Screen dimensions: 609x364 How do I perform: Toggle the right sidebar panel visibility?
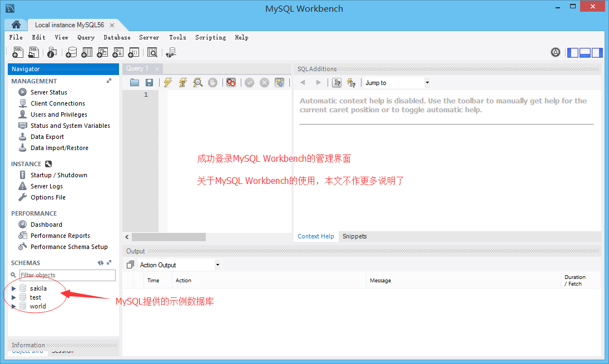coord(597,52)
